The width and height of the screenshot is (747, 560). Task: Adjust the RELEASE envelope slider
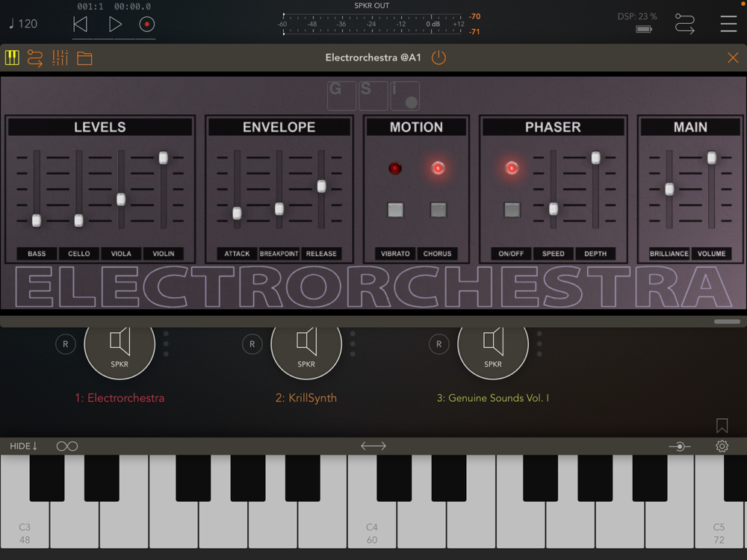(321, 186)
